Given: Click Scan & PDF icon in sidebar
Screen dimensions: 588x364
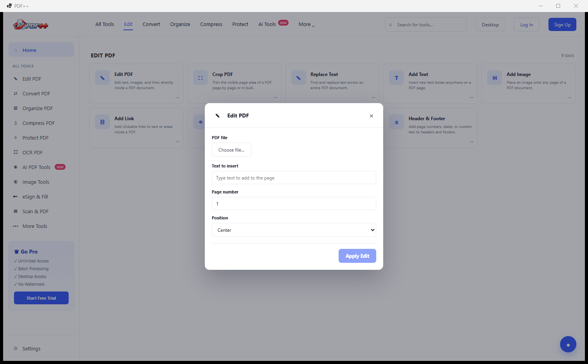Looking at the screenshot, I should click(16, 211).
